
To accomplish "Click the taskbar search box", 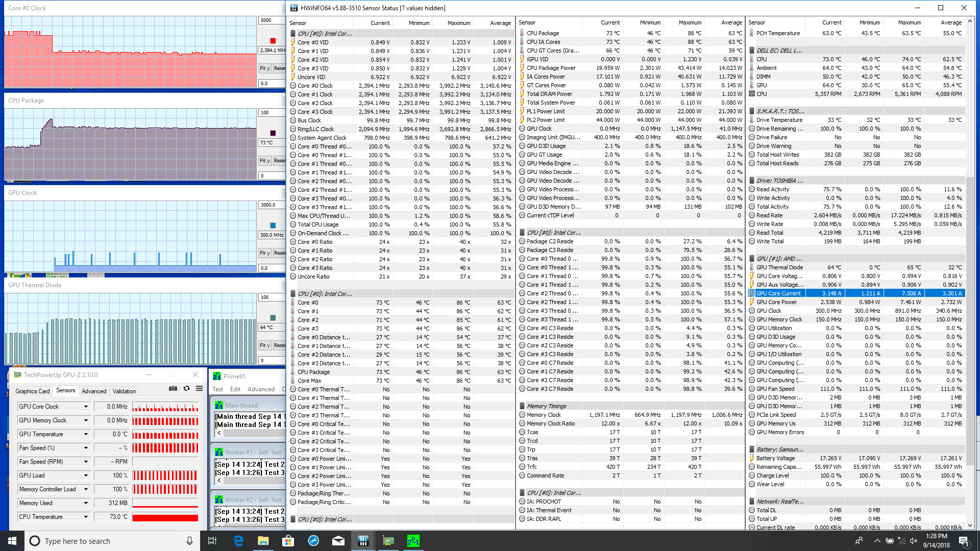I will pos(111,541).
